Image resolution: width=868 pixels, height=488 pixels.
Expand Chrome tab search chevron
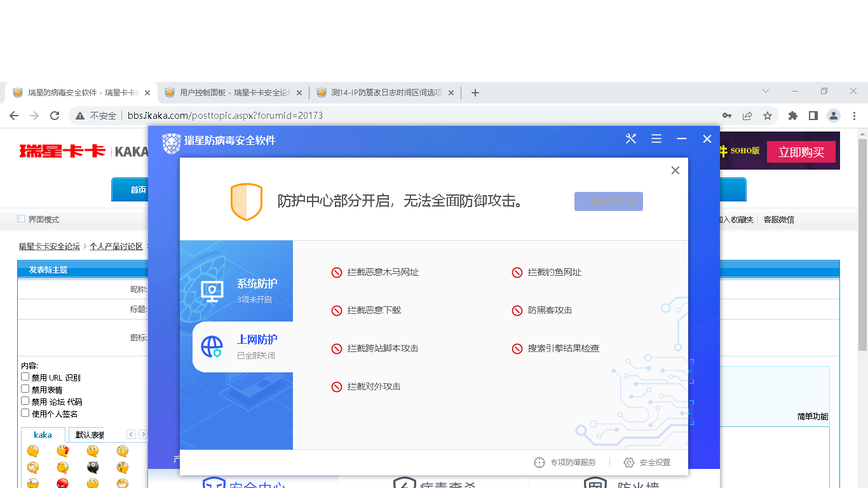point(766,91)
